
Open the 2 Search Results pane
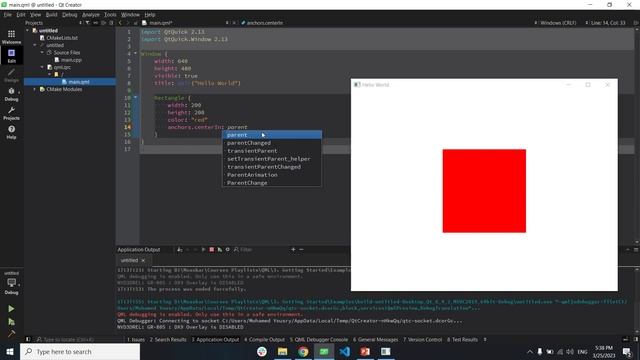click(x=168, y=340)
